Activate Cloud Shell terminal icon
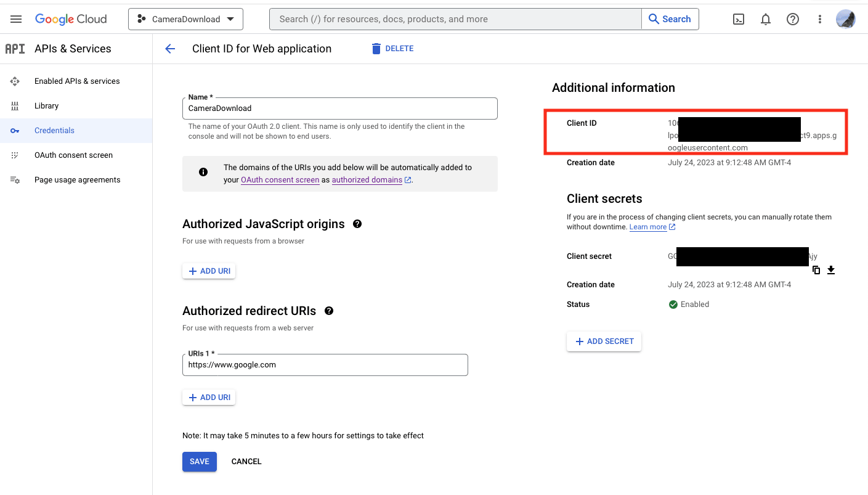The image size is (868, 495). (x=738, y=19)
